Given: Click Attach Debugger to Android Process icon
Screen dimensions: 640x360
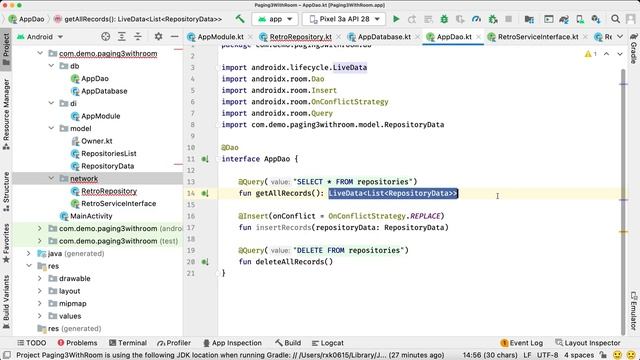Looking at the screenshot, I should pos(493,19).
